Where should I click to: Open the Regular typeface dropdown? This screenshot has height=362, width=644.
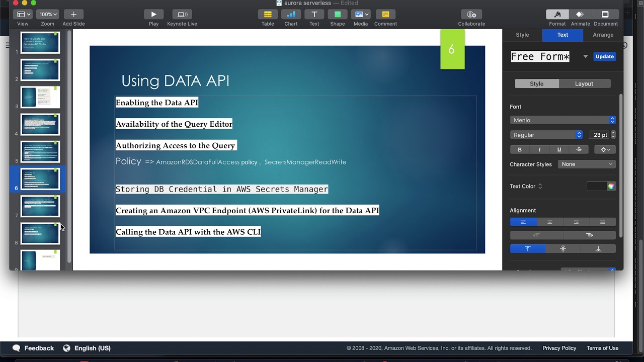point(546,135)
